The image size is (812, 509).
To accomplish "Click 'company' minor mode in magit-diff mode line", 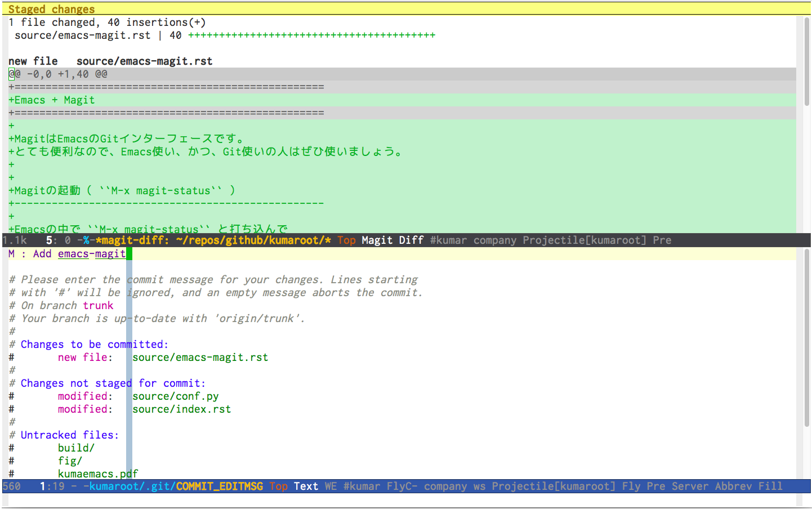I will point(494,240).
